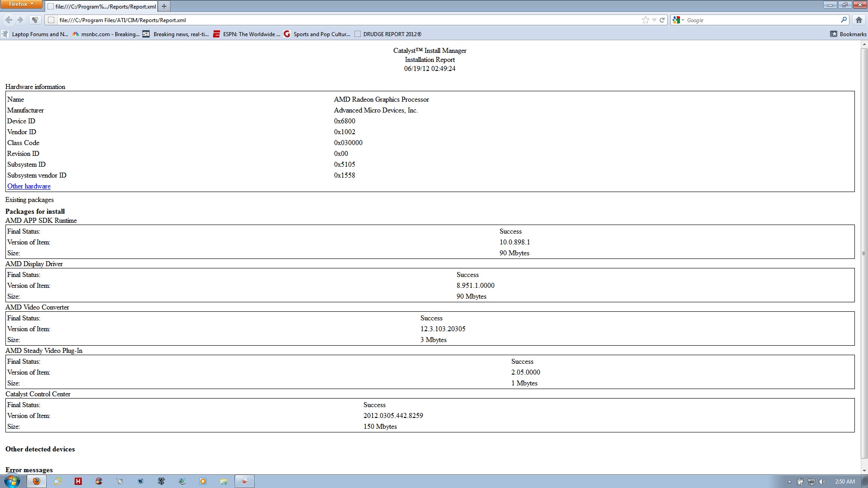This screenshot has width=868, height=488.
Task: Click the green download-tray taskbar icon
Action: 182,481
